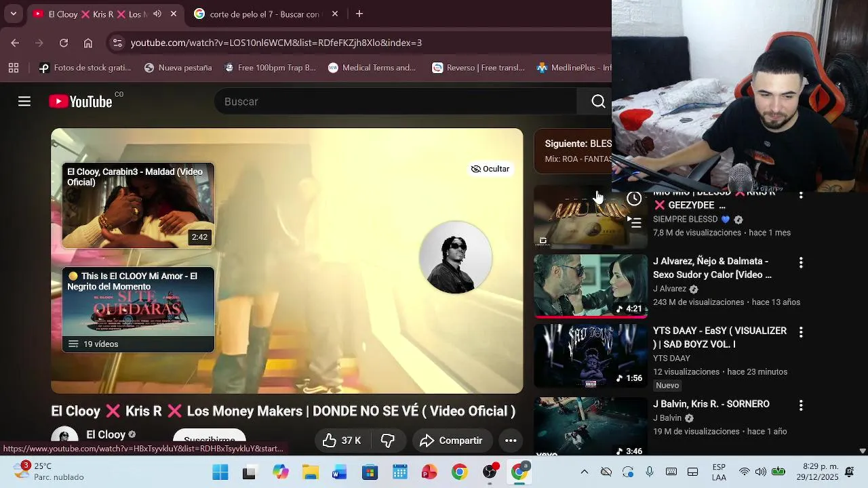Image resolution: width=868 pixels, height=488 pixels.
Task: Open Windows Start menu
Action: 220,472
